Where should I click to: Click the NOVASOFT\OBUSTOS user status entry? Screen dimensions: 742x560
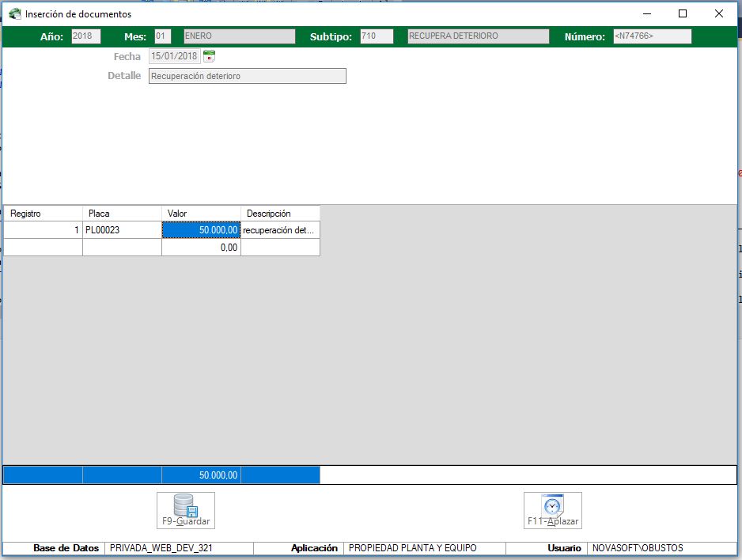coord(661,548)
